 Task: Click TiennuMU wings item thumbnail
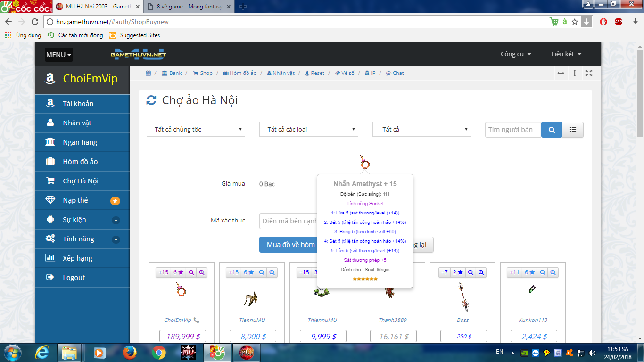[251, 298]
